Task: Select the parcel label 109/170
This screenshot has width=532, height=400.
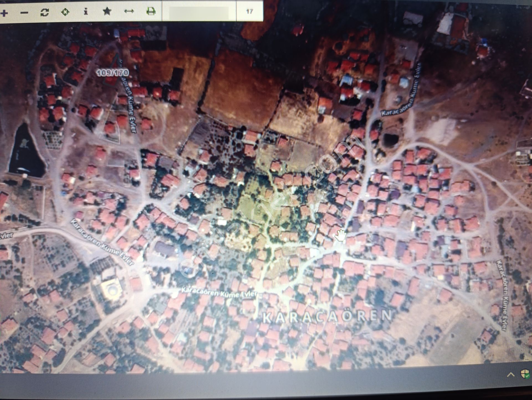Action: click(113, 73)
